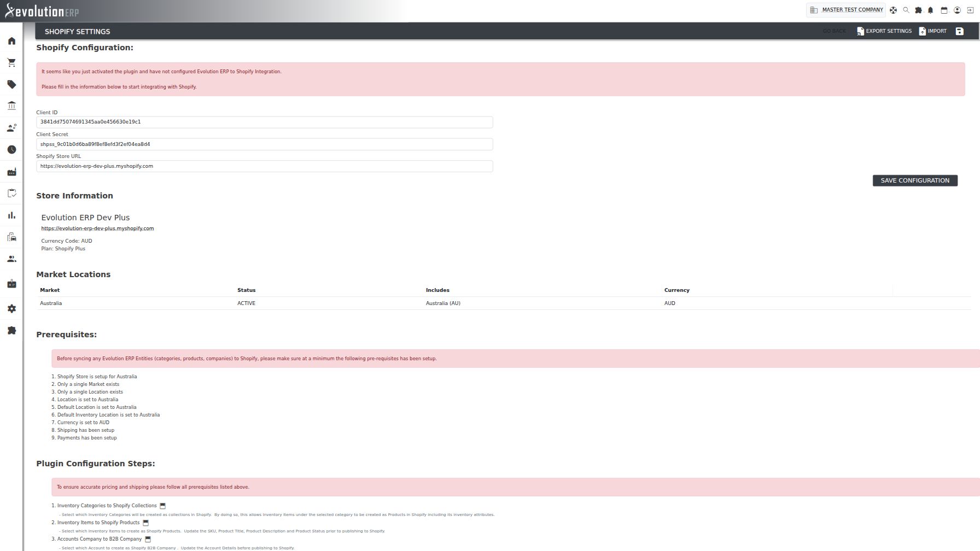Open Inventory Categories to Shopify Collections icon
Screen dimensions: 980x551
tap(162, 506)
